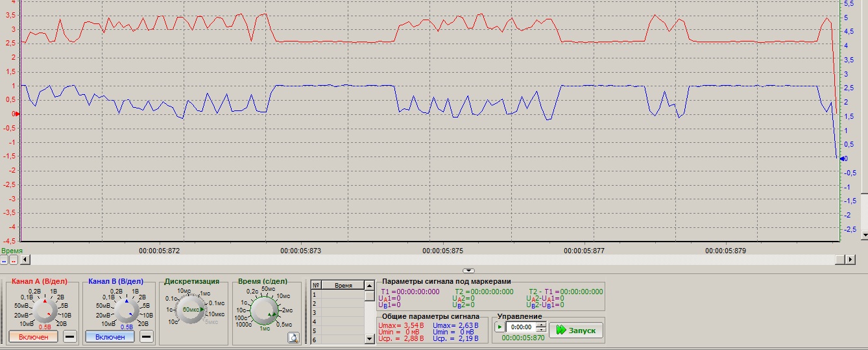
Task: Click the Дискретизация sampling knob
Action: (x=190, y=310)
